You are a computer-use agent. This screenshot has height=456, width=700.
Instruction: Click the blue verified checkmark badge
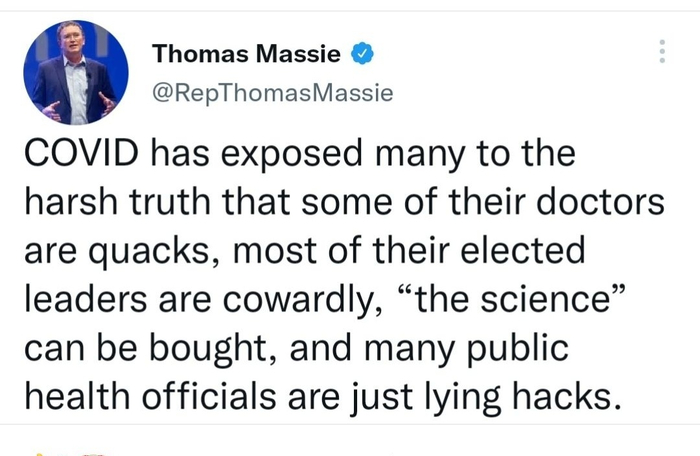coord(366,54)
